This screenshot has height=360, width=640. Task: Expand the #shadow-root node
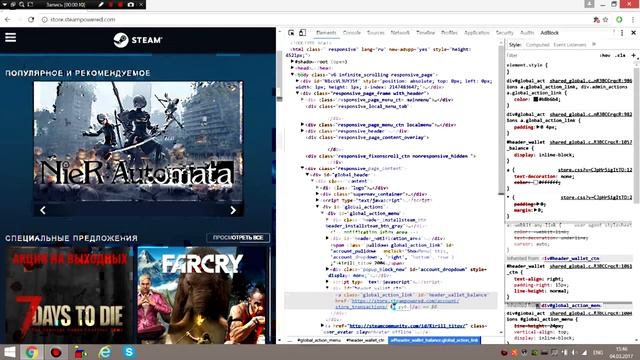pyautogui.click(x=292, y=62)
